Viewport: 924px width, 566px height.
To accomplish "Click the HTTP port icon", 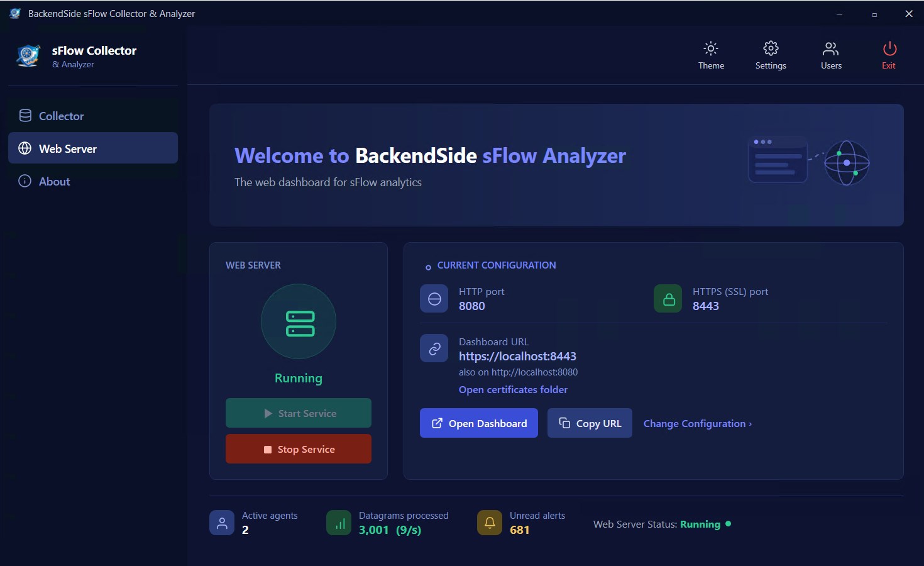I will pos(434,299).
